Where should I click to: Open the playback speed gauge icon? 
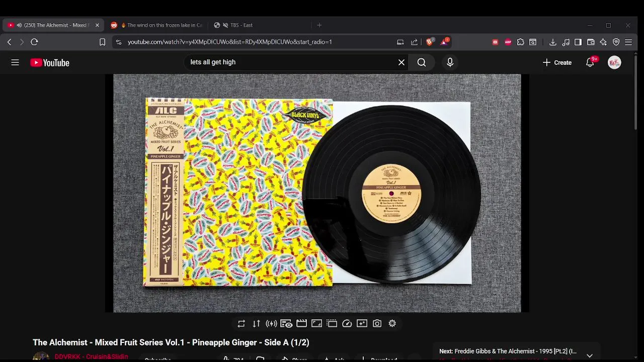(347, 324)
